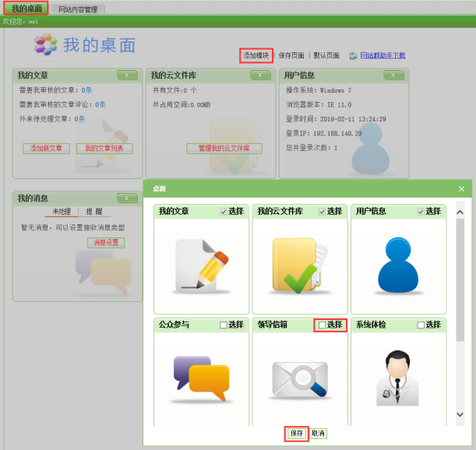Click the doctor icon for 系统体检
476x450 pixels.
point(399,376)
